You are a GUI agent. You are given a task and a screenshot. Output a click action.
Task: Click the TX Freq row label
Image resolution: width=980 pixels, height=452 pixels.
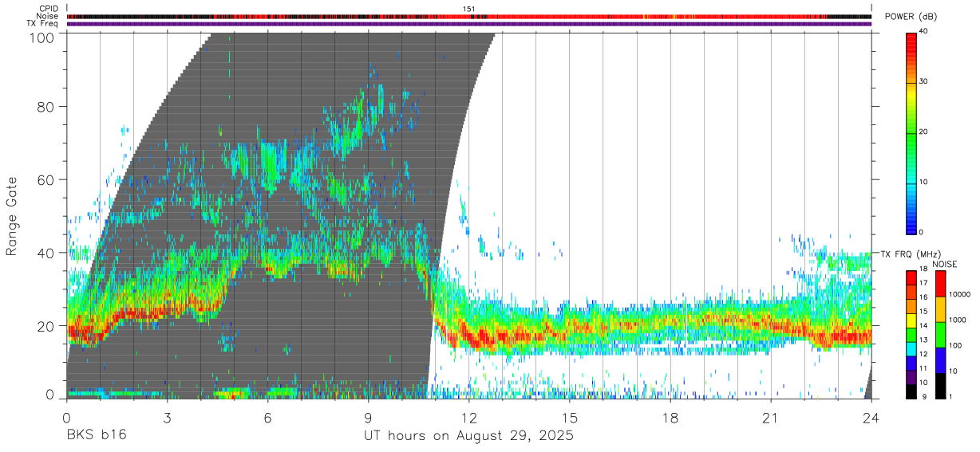43,23
